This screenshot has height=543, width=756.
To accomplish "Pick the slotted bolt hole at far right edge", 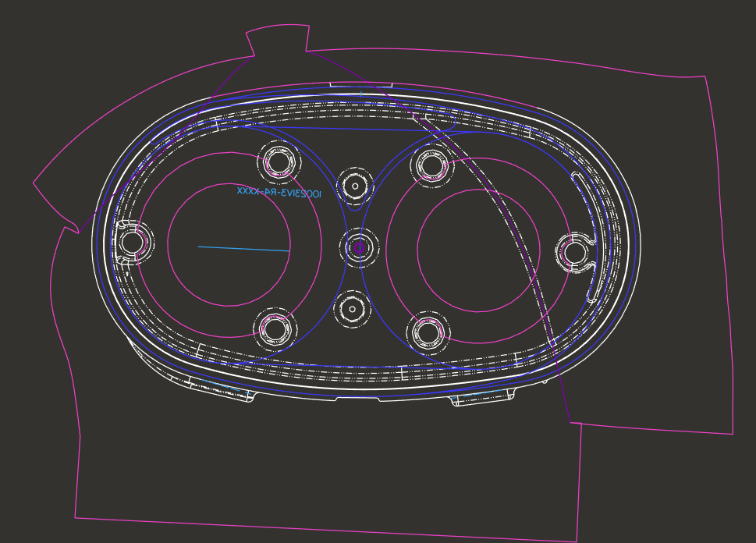I will click(575, 252).
